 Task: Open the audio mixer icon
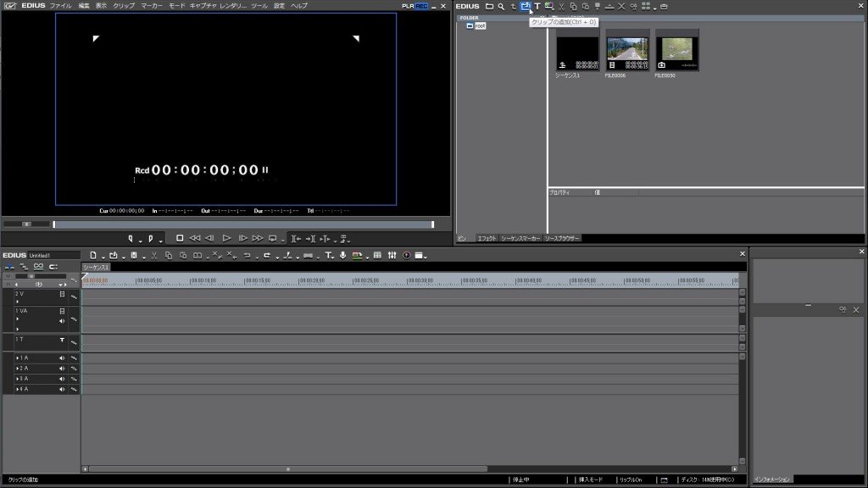tap(392, 256)
